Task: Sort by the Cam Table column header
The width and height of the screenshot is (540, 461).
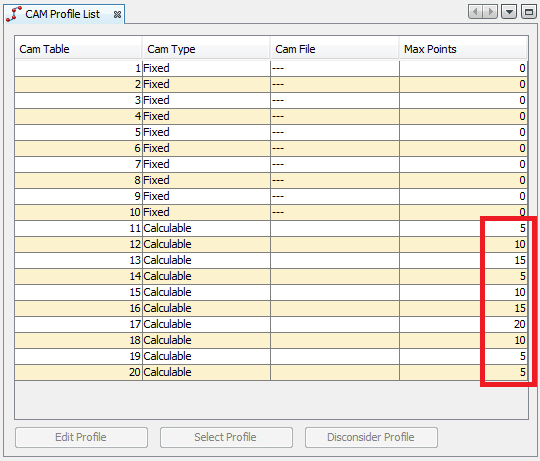Action: [78, 49]
